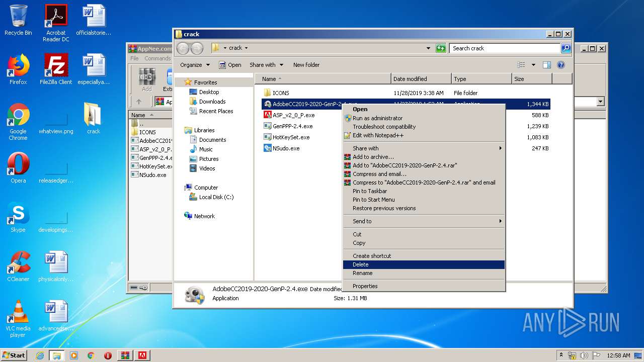Viewport: 644px width, 362px height.
Task: Select Rename from context menu
Action: tap(424, 273)
